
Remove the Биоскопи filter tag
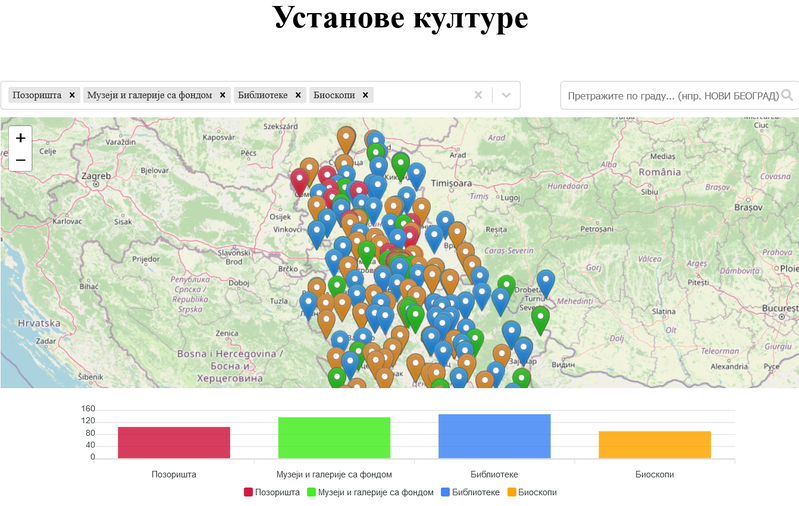coord(366,95)
